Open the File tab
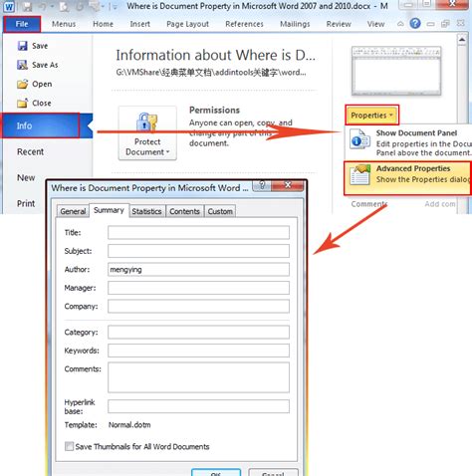The width and height of the screenshot is (472, 476). tap(22, 24)
